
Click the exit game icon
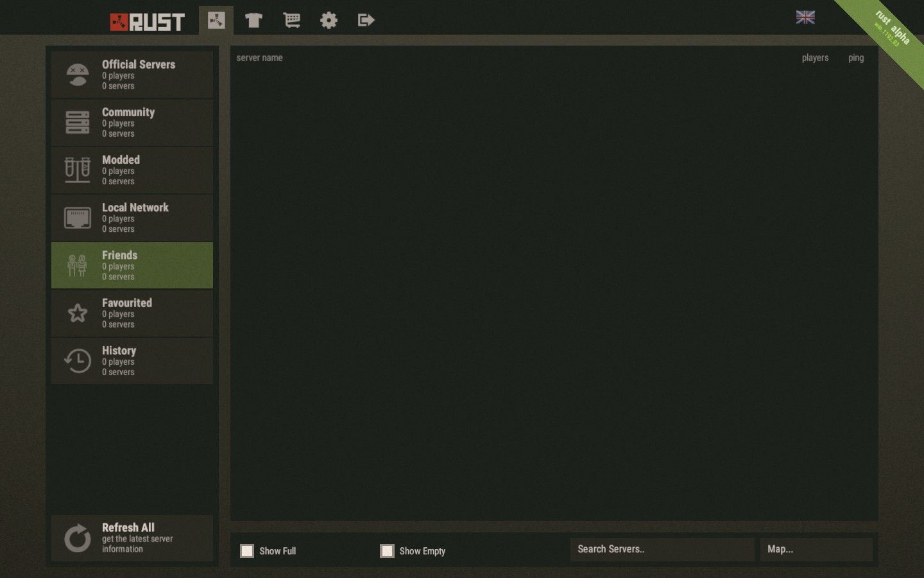[x=366, y=21]
